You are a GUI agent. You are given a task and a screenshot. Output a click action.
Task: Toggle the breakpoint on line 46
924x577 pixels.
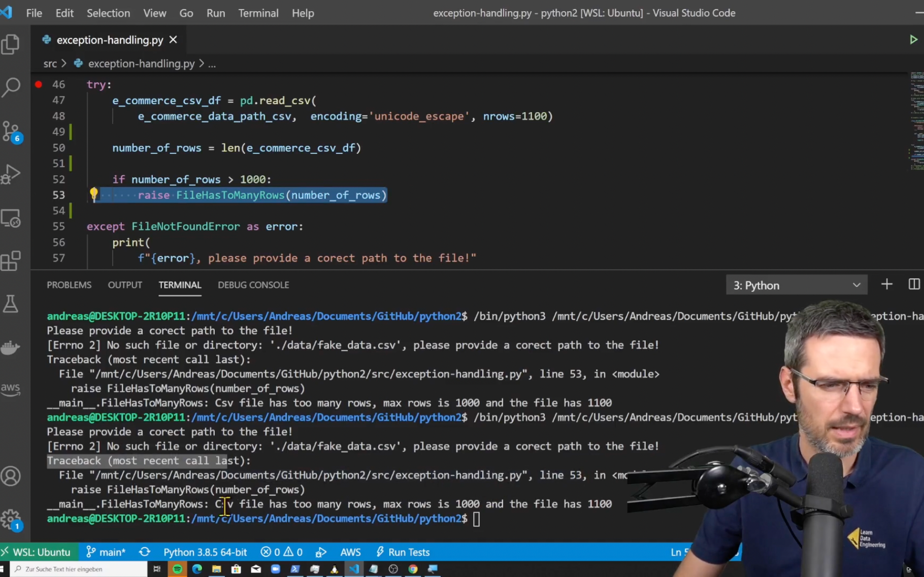[39, 84]
